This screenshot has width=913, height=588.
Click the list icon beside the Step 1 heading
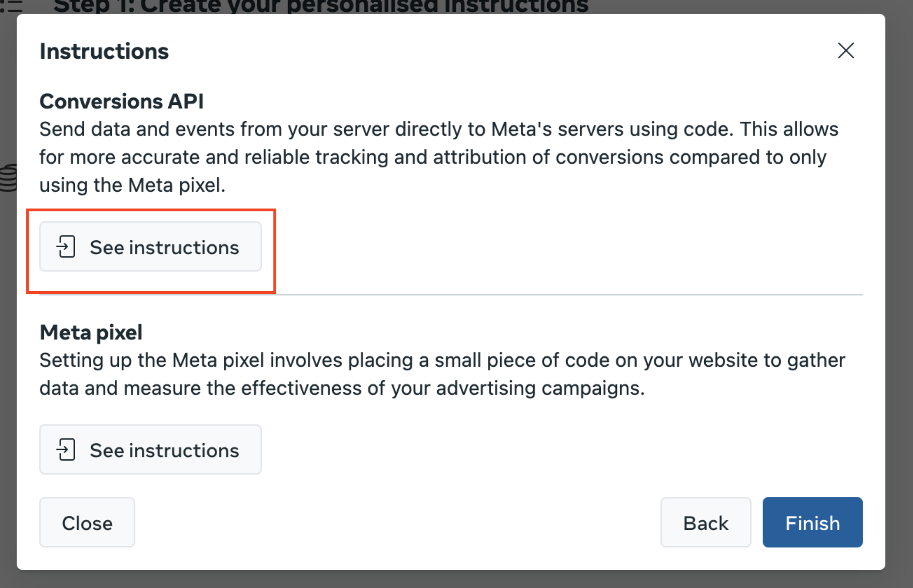coord(11,5)
